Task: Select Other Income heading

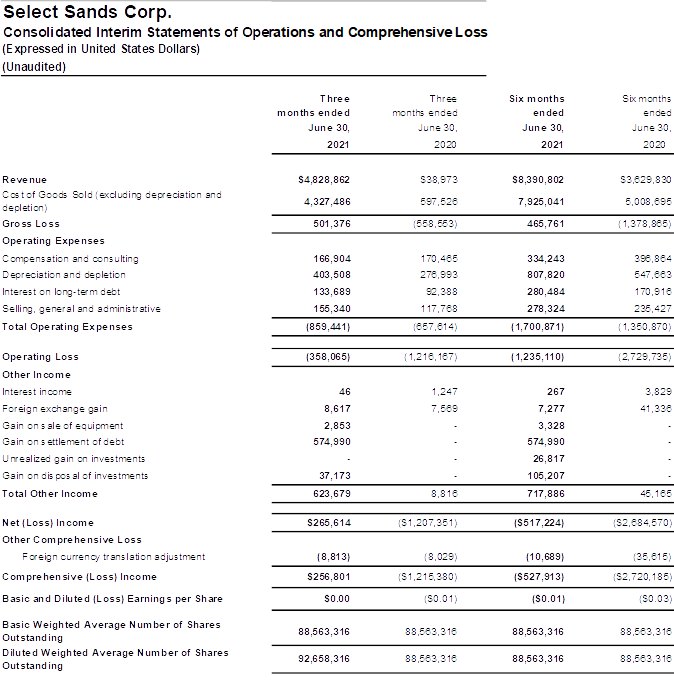Action: pos(37,375)
